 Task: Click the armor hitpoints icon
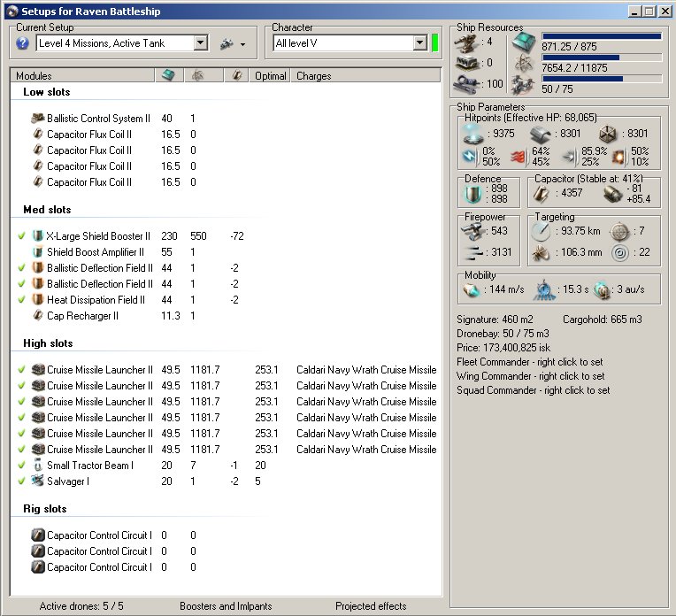[541, 135]
